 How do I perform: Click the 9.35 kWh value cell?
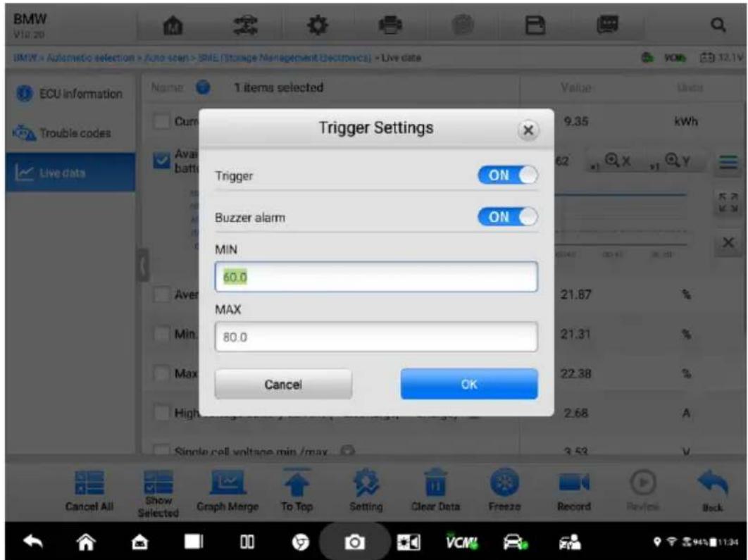click(x=576, y=121)
